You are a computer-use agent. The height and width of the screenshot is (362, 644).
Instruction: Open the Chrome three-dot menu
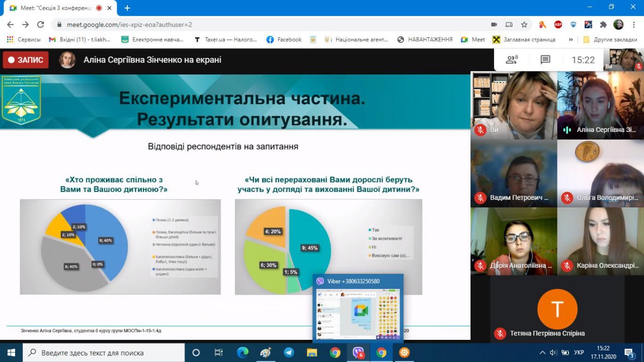(634, 25)
